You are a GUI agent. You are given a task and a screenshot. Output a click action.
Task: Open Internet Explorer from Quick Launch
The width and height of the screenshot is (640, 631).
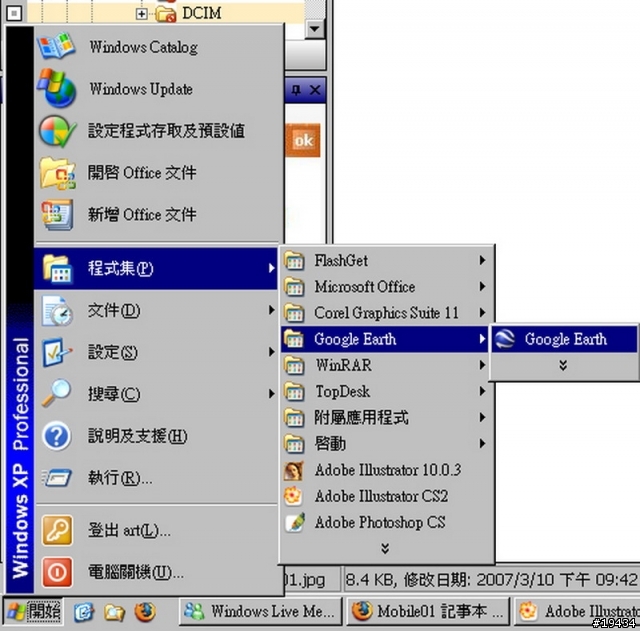[84, 612]
